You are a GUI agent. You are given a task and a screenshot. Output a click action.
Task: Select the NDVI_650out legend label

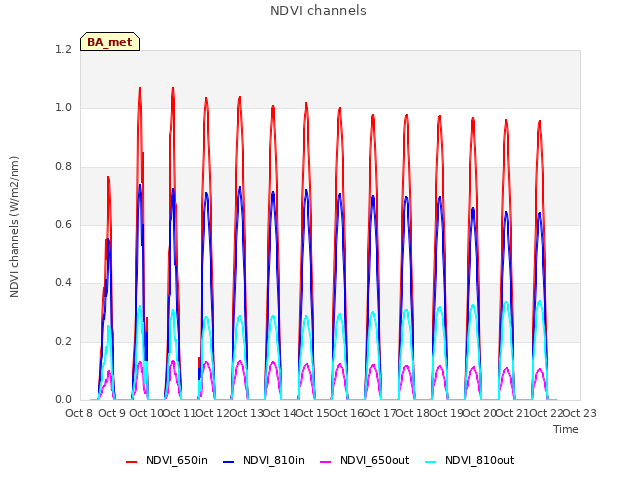pyautogui.click(x=374, y=460)
